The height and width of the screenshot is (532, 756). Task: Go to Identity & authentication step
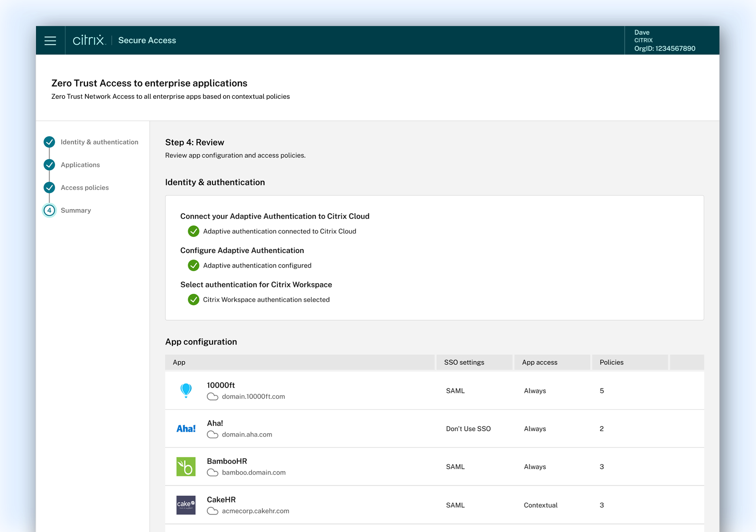pyautogui.click(x=99, y=142)
